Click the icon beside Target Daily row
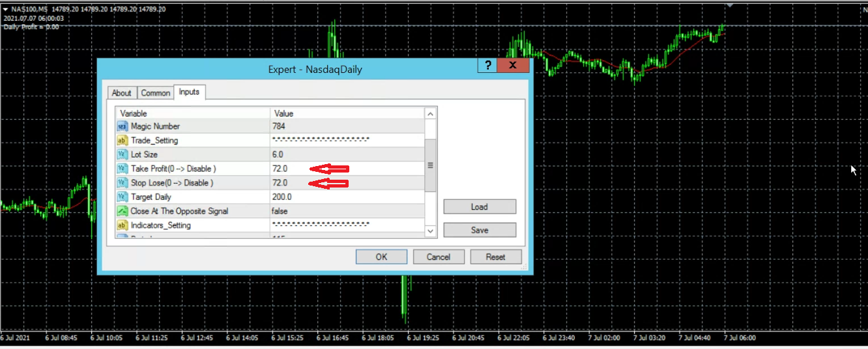 point(122,197)
